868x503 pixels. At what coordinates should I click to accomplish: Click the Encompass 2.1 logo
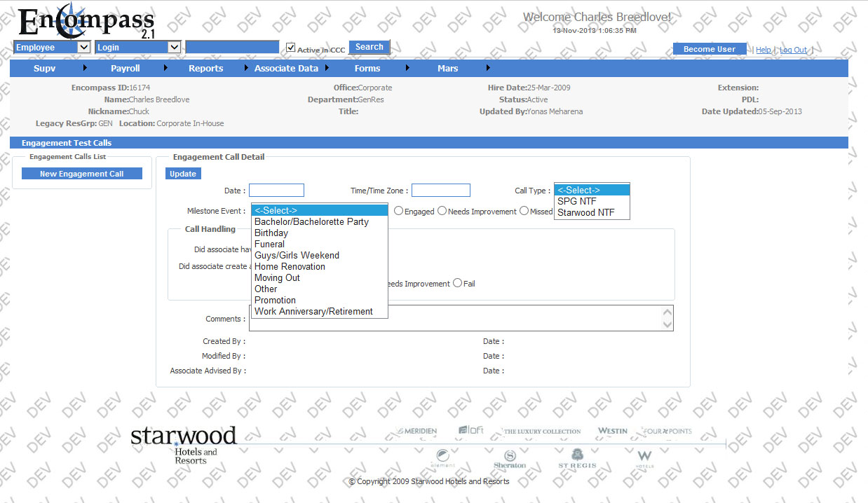[84, 22]
